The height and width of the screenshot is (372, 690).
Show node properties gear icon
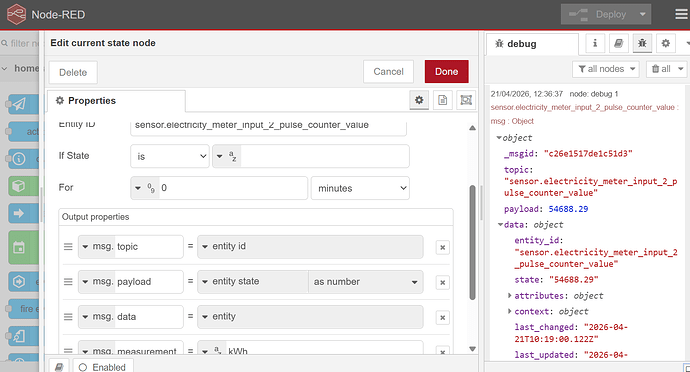coord(419,100)
